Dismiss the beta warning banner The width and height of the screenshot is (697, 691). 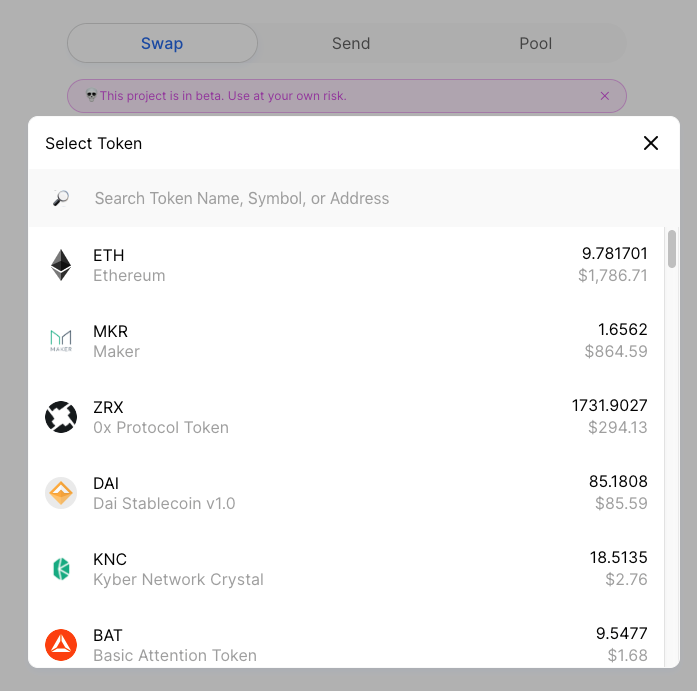tap(604, 96)
